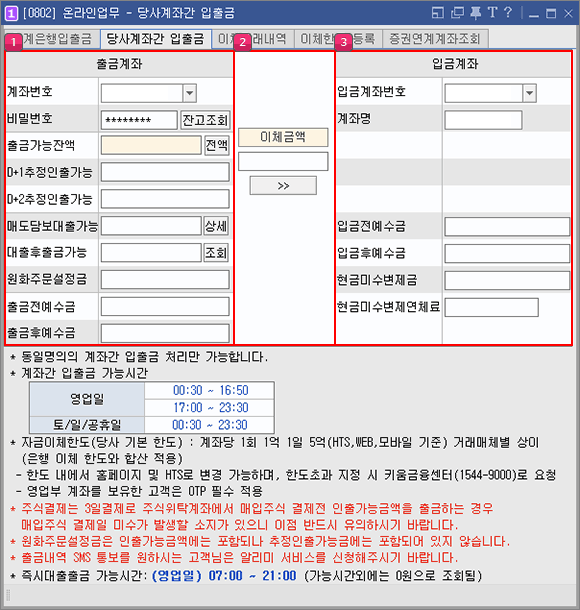Expand the 계좌번호 dropdown in 출금계좌
The width and height of the screenshot is (580, 610).
click(x=189, y=93)
